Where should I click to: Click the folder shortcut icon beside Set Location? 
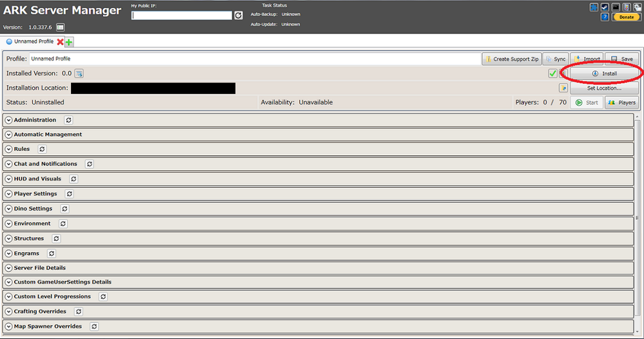point(563,88)
